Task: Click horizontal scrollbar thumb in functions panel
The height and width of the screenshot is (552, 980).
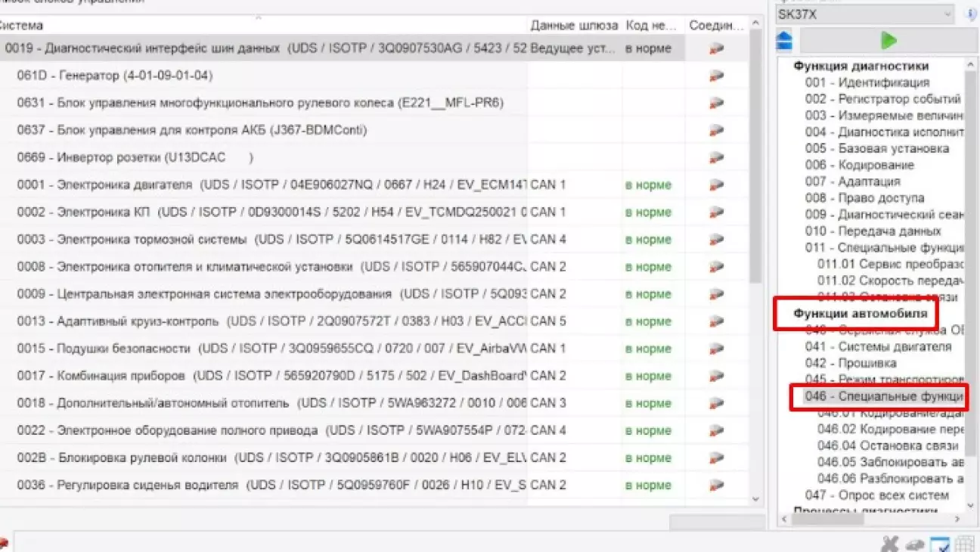Action: pyautogui.click(x=829, y=520)
